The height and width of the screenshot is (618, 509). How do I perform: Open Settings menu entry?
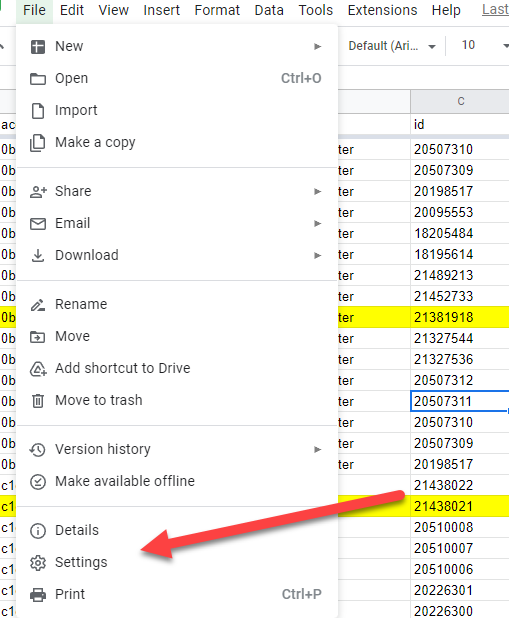177,562
